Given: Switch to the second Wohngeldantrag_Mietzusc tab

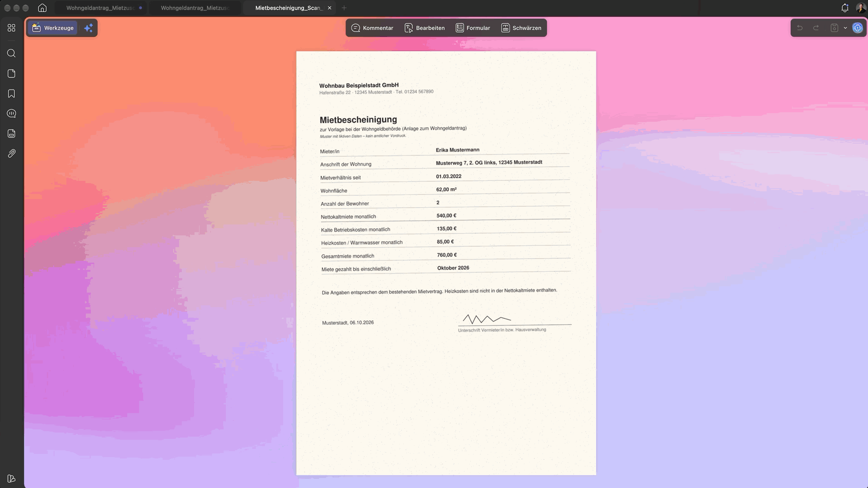Looking at the screenshot, I should pyautogui.click(x=195, y=8).
